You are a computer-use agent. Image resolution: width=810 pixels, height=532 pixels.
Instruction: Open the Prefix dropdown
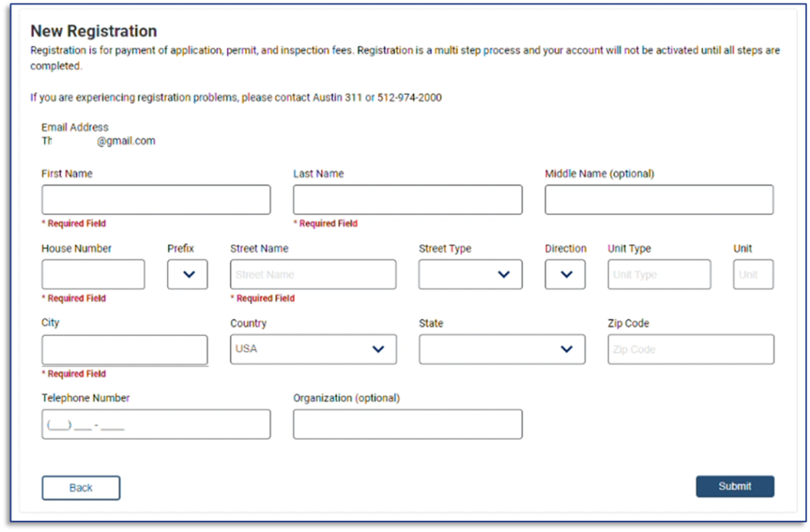tap(187, 274)
